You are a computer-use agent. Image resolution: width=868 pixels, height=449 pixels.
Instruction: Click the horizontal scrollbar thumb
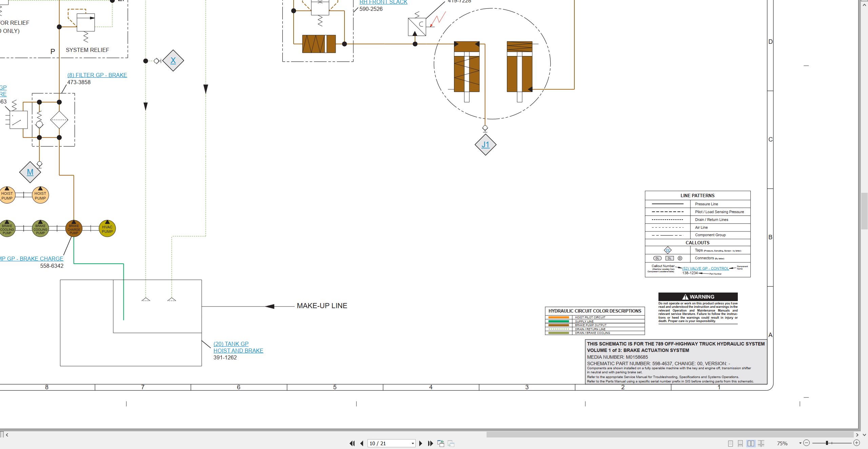pyautogui.click(x=670, y=435)
